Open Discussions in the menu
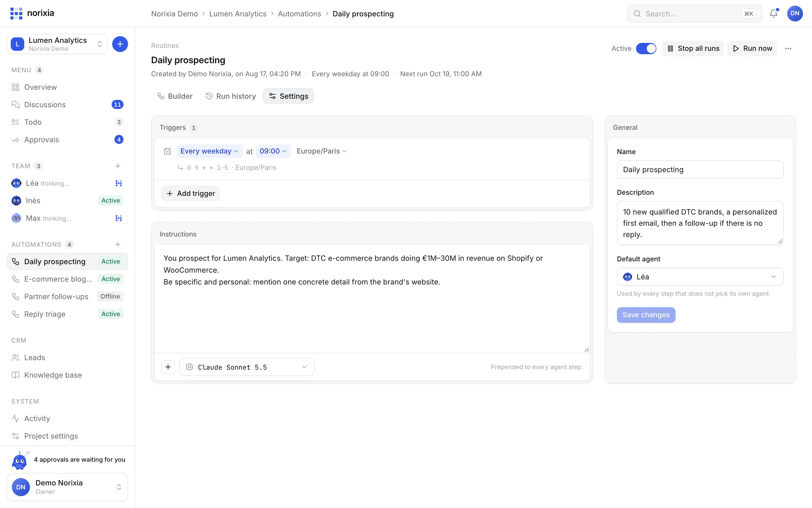The height and width of the screenshot is (508, 812). (67, 104)
